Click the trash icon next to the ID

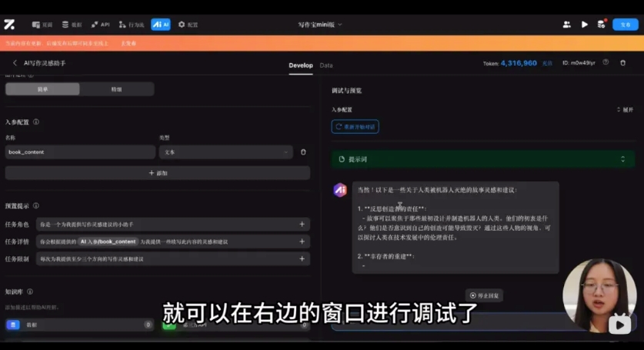(x=623, y=63)
